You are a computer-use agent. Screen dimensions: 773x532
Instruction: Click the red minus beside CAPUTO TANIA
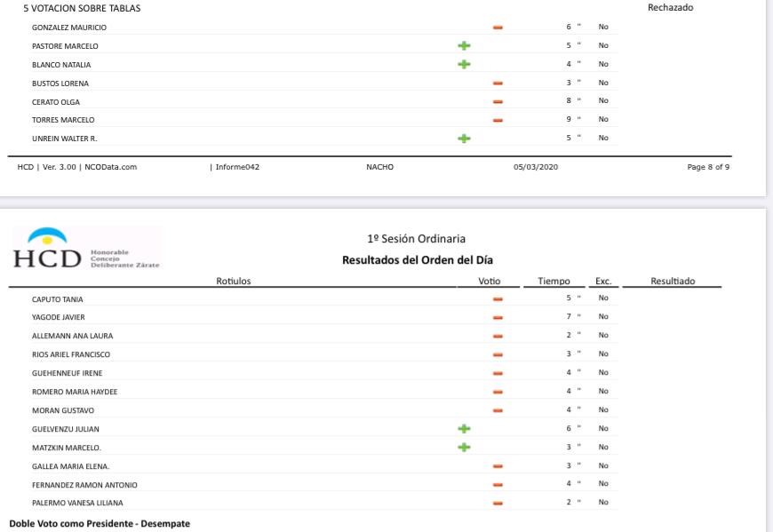tap(498, 298)
